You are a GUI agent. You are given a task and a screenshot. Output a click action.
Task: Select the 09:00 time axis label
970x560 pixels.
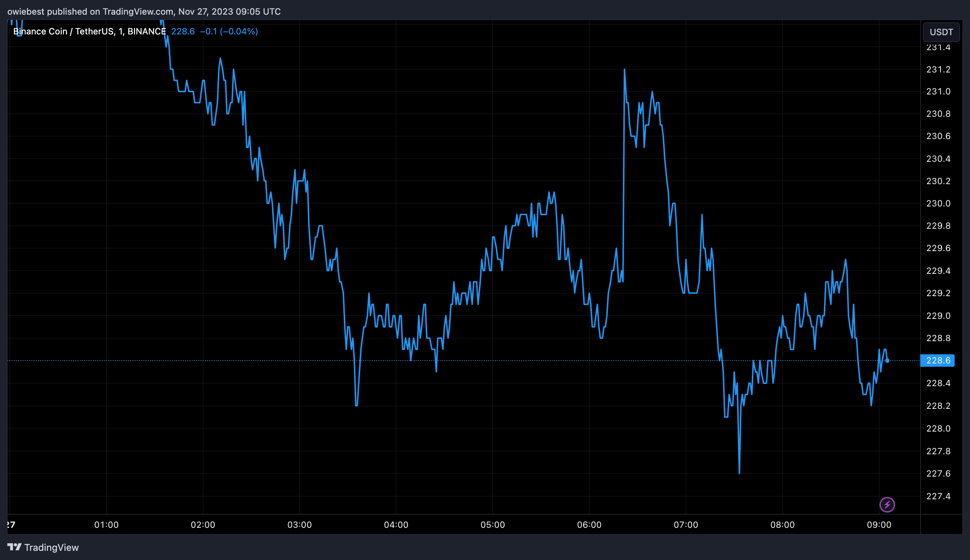(878, 524)
